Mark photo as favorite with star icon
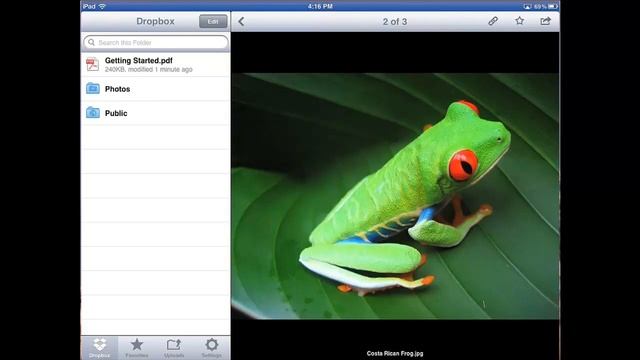This screenshot has height=360, width=640. click(x=519, y=21)
